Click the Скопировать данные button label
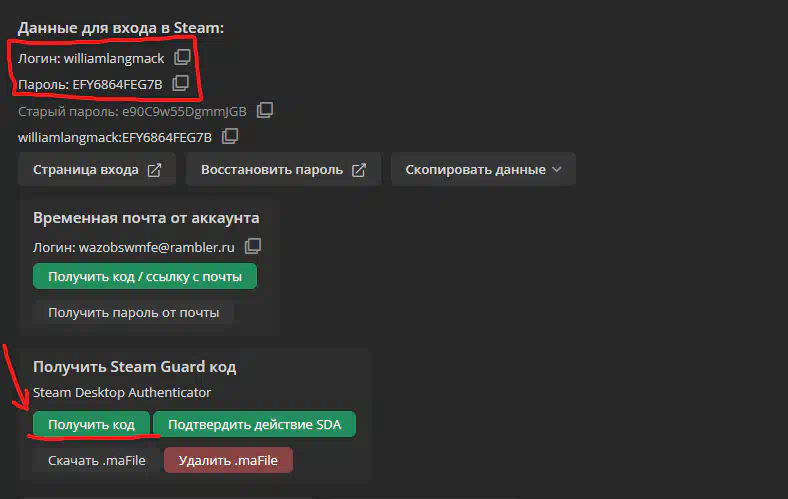788x499 pixels. tap(475, 170)
